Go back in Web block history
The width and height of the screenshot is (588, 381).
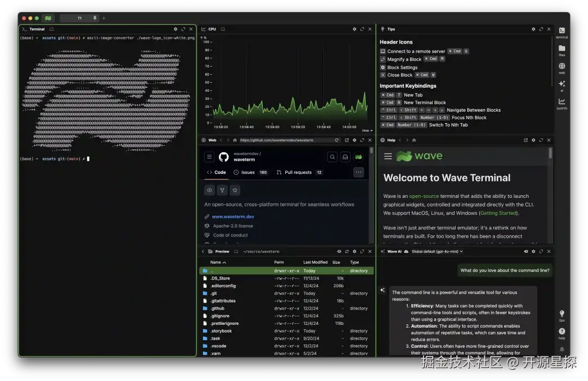click(x=221, y=140)
